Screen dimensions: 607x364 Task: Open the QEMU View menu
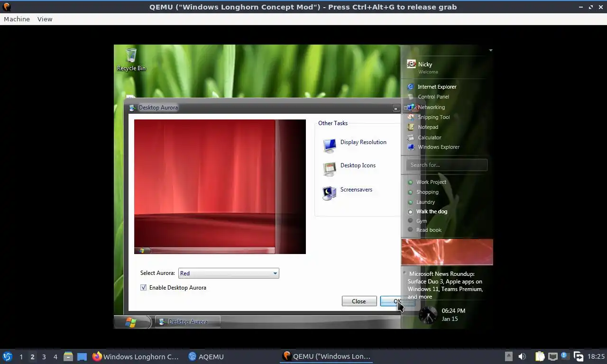[45, 19]
